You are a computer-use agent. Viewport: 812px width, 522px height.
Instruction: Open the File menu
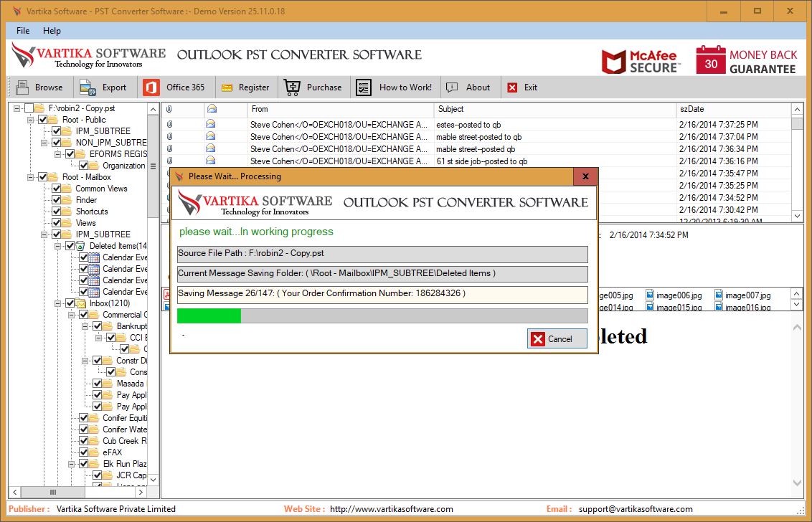23,31
